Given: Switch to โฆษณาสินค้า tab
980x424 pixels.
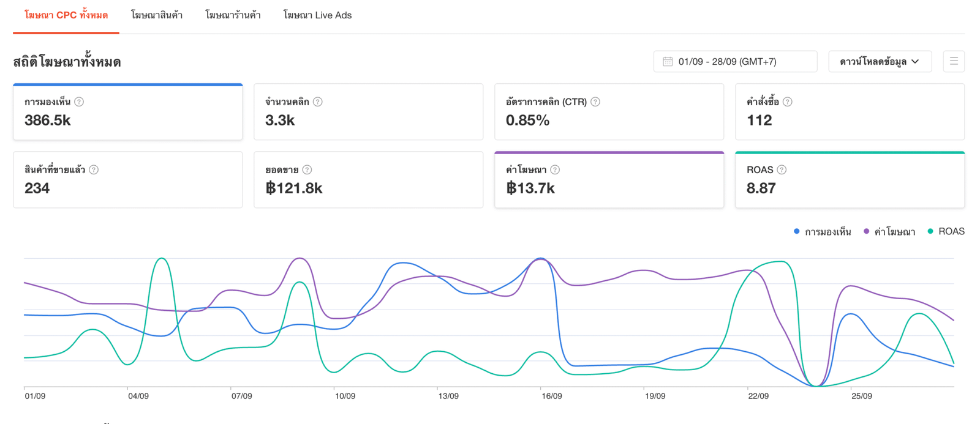Looking at the screenshot, I should (x=157, y=15).
